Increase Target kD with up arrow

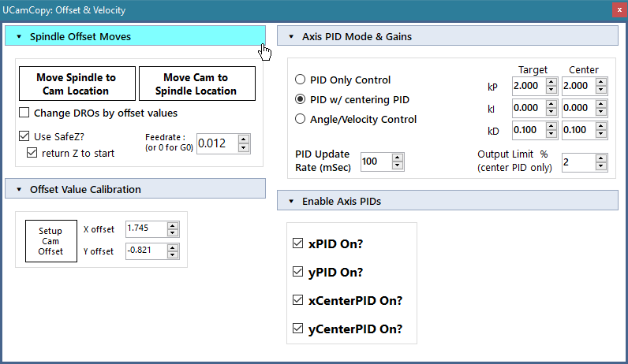tap(551, 126)
